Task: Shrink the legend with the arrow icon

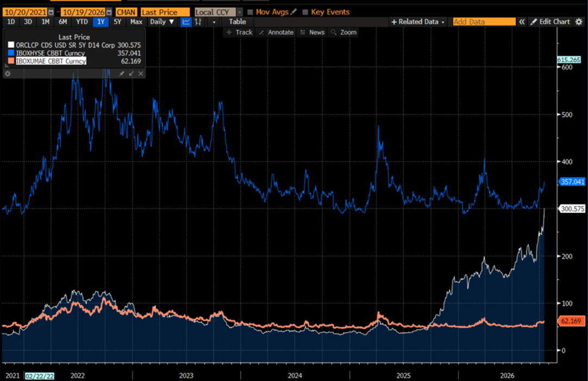Action: tap(132, 73)
